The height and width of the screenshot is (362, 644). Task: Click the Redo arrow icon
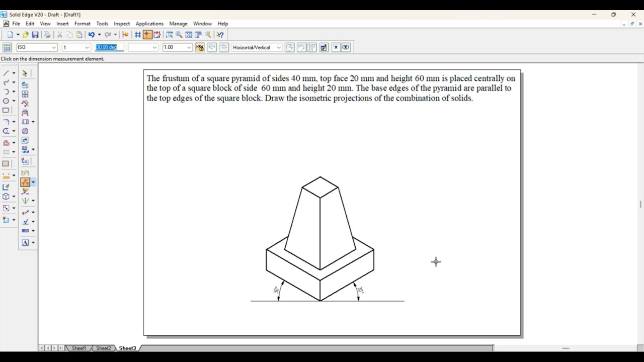(108, 35)
